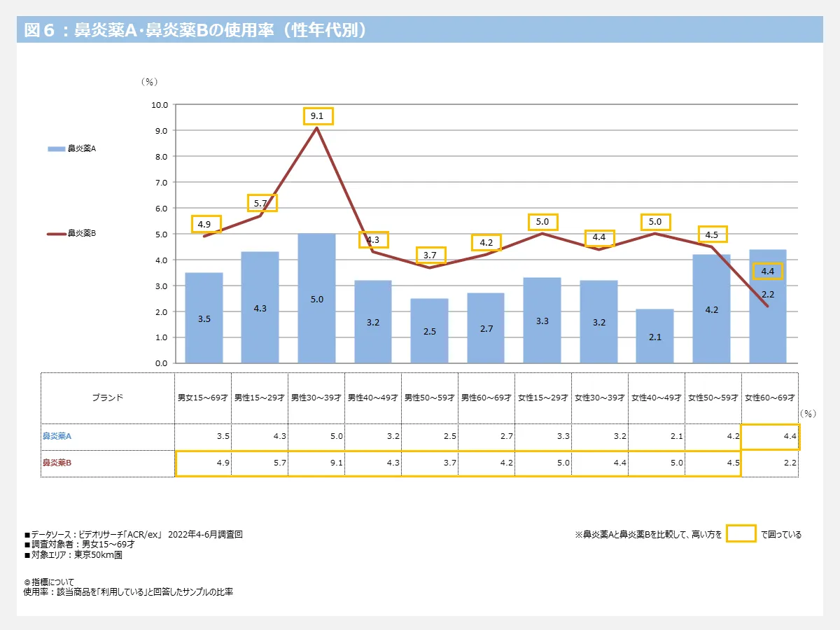Click the 9.1 data label at line peak
Viewport: 840px width, 630px height.
coord(318,116)
